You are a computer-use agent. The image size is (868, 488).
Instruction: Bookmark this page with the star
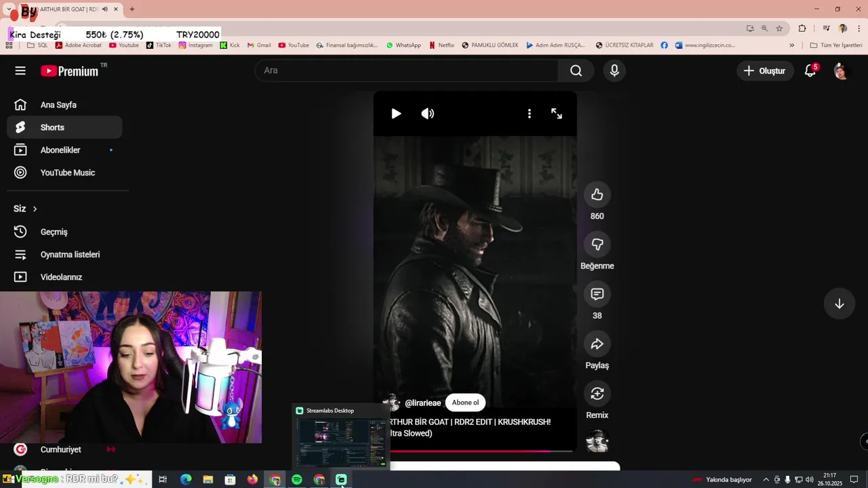pos(779,28)
